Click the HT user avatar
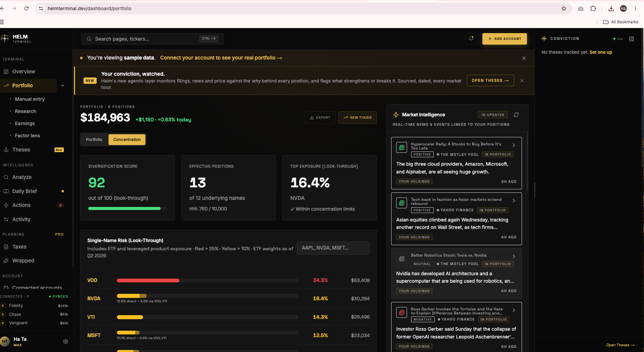644x352 pixels. (x=5, y=342)
